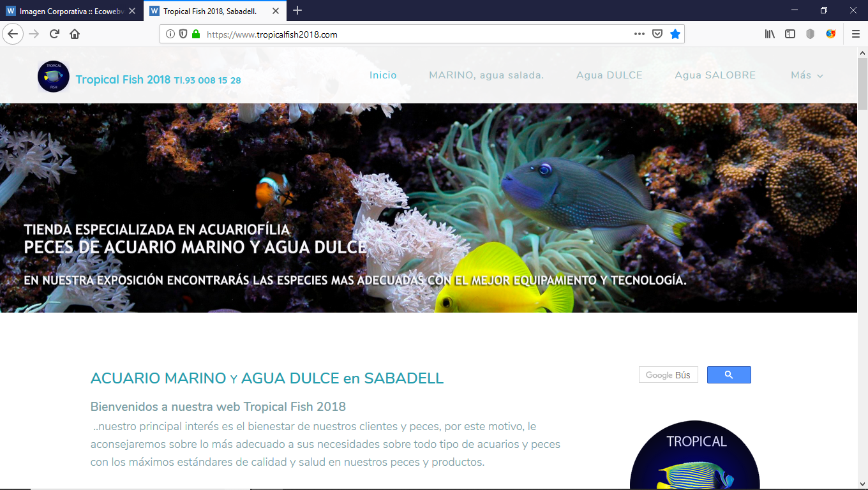
Task: Click paragraph line starting aconsejaremos sobre lo más
Action: (325, 444)
